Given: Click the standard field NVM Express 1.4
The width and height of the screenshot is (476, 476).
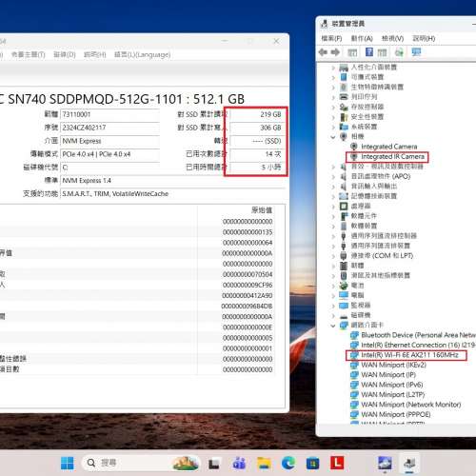Looking at the screenshot, I should 172,181.
